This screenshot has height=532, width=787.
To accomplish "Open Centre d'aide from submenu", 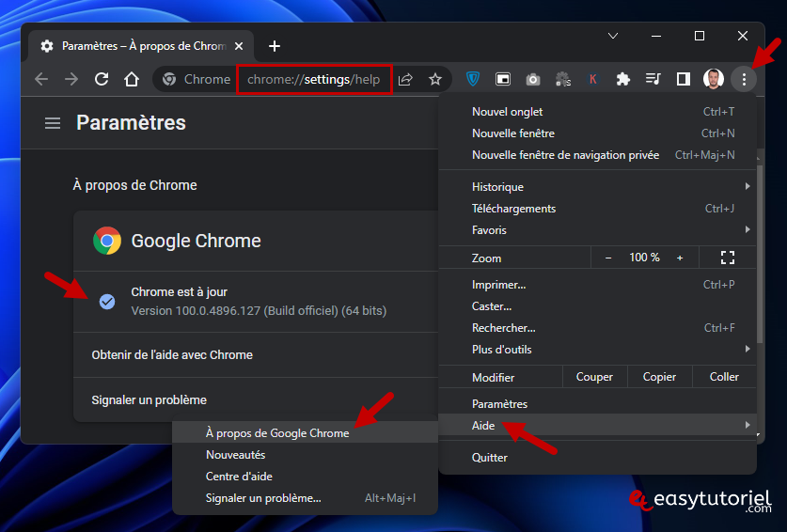I will 306,477.
